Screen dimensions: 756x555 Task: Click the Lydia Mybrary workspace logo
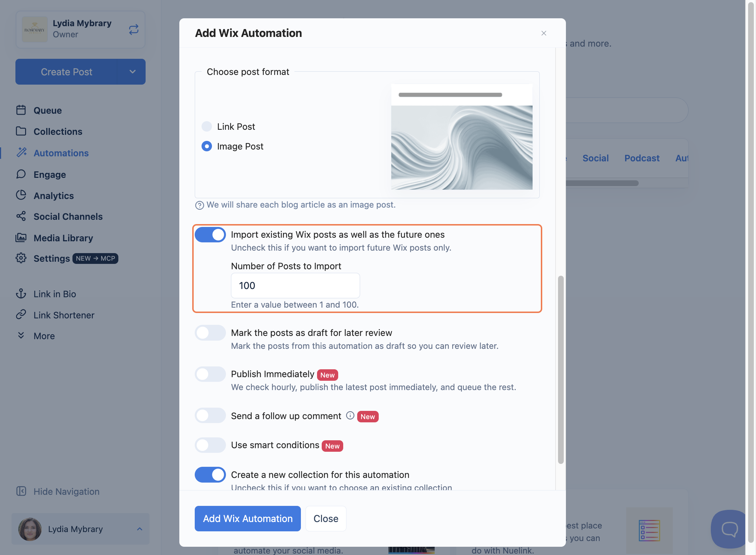tap(35, 29)
